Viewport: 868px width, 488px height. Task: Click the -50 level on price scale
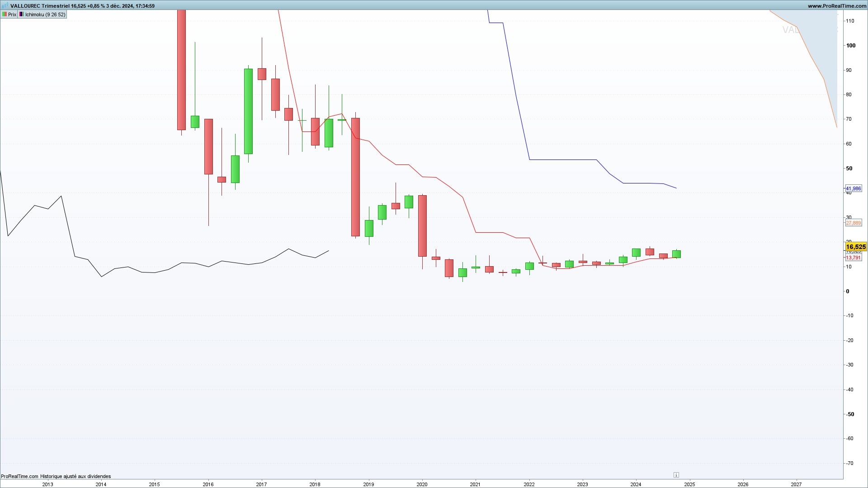tap(850, 414)
